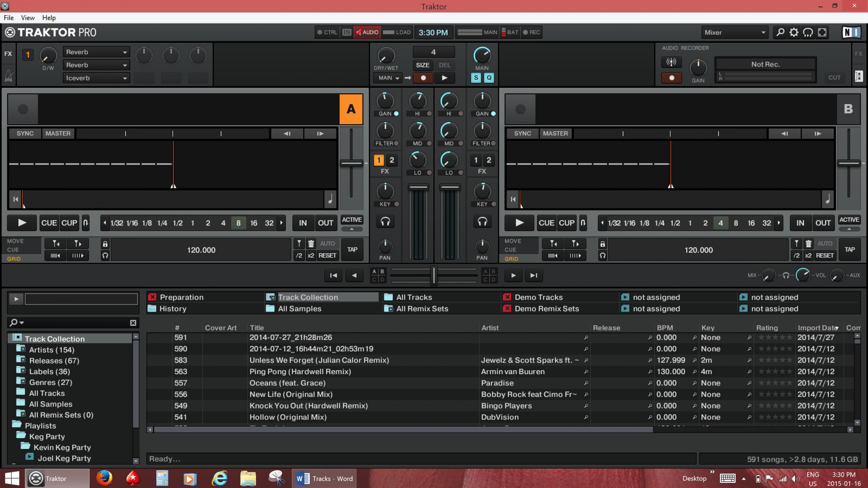
Task: Enable SYNC on Deck A
Action: point(25,133)
